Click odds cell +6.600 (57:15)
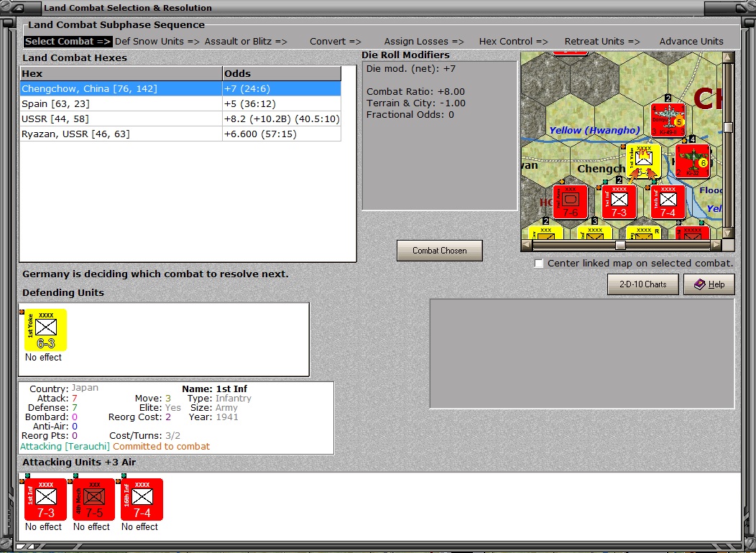This screenshot has height=553, width=756. [x=282, y=134]
